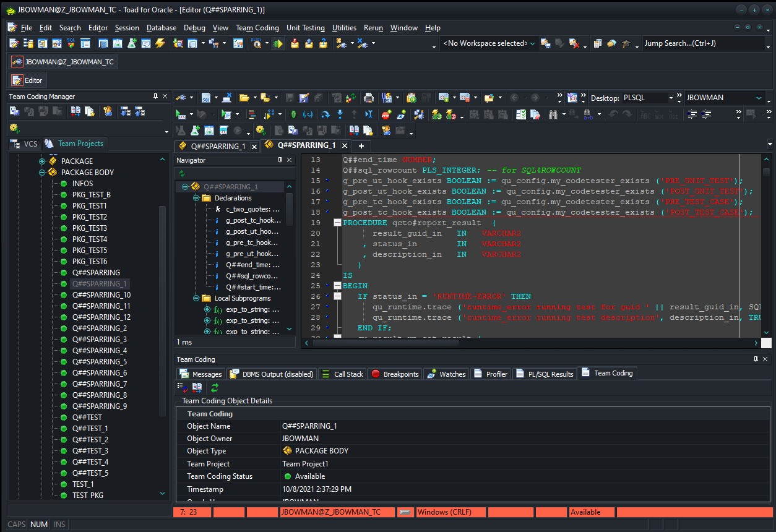This screenshot has height=532, width=776.
Task: Open Find with the binoculars icon
Action: coord(553,114)
